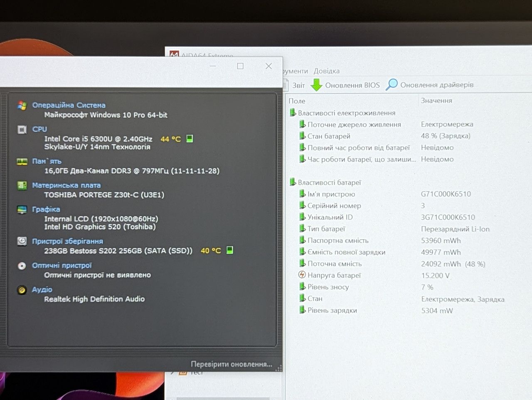
Task: Open the Операційна Система section link
Action: (69, 106)
